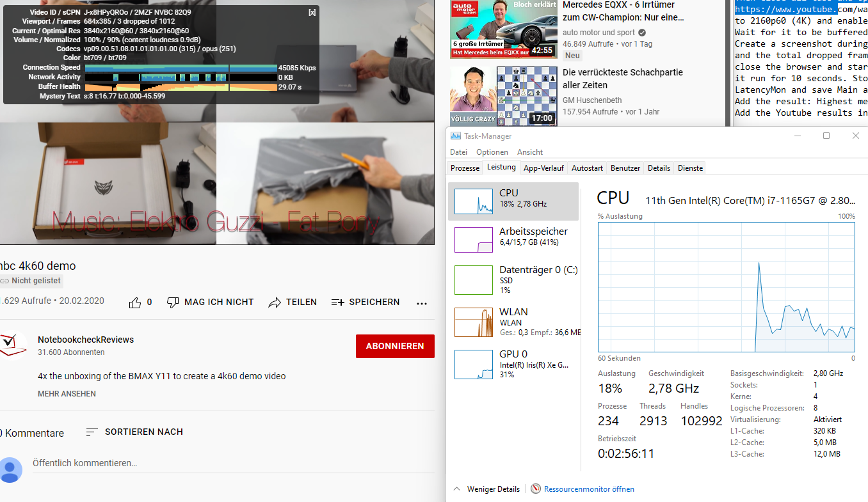
Task: Select the WLAN performance entry
Action: tap(513, 322)
